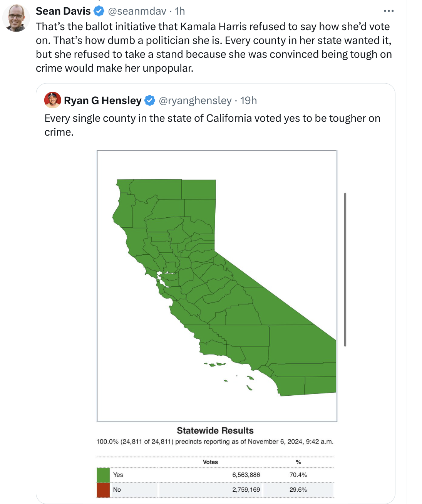Click the Statewide Results heading
Image resolution: width=422 pixels, height=504 pixels.
click(x=215, y=431)
